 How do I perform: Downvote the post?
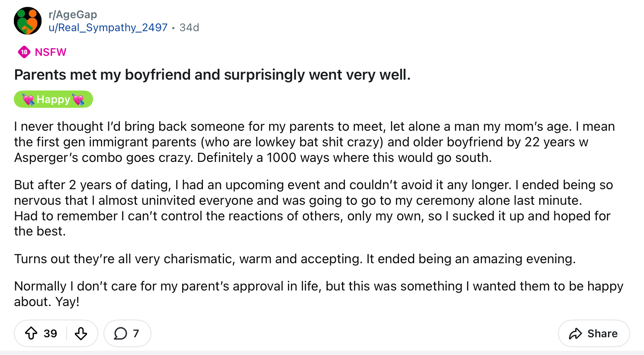[81, 333]
